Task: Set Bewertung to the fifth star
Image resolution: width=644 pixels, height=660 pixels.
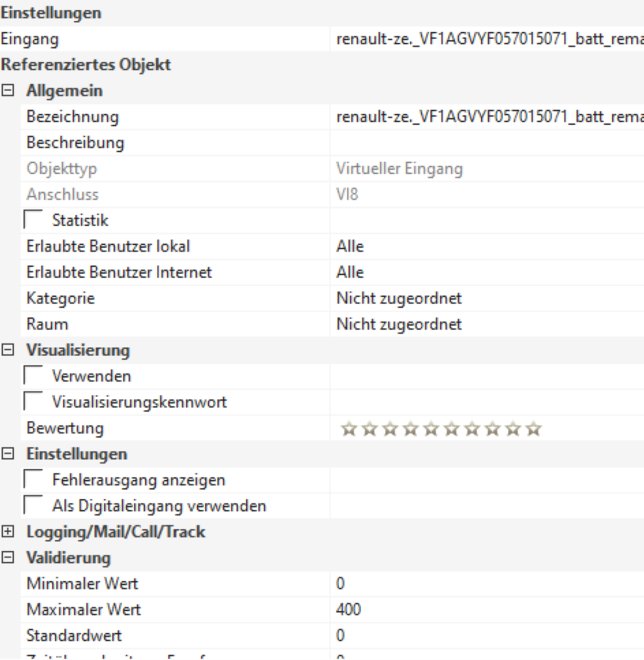Action: [431, 429]
